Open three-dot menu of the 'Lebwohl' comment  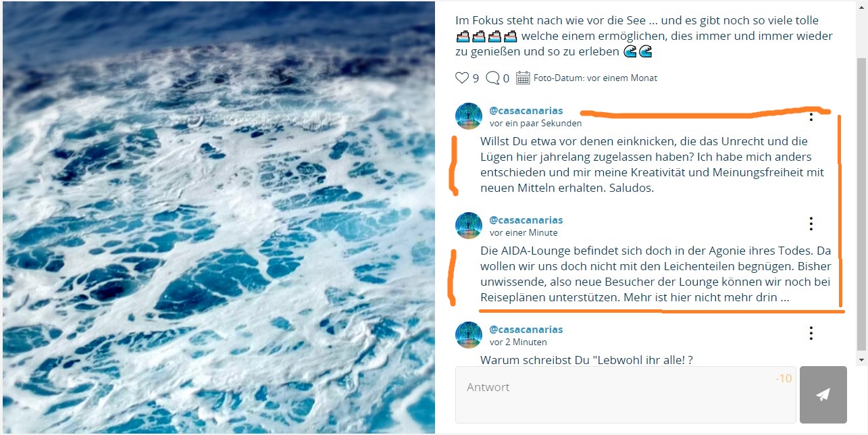(811, 333)
